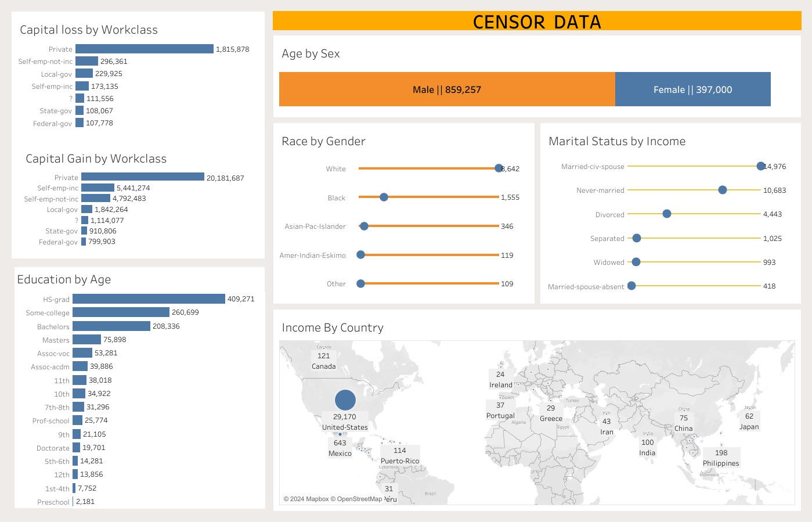
Task: Select the HS-grad bar in Education by Age
Action: (x=149, y=299)
